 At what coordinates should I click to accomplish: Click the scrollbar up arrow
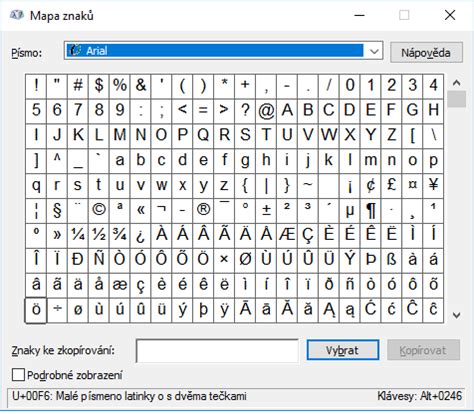click(x=456, y=83)
